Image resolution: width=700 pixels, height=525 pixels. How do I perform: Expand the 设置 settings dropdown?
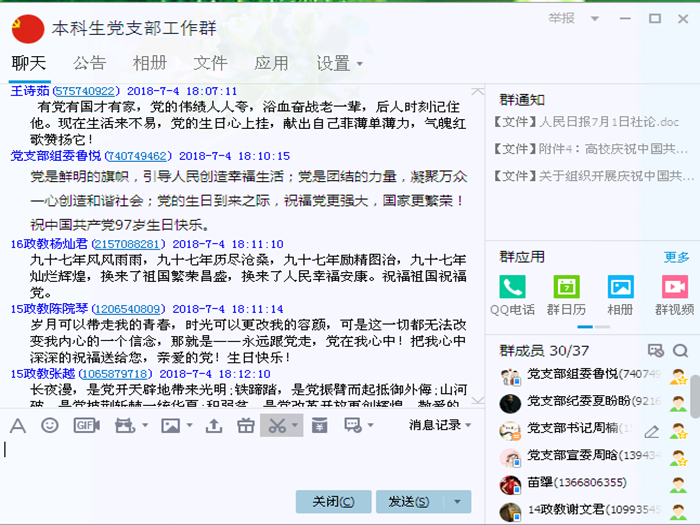tap(340, 63)
